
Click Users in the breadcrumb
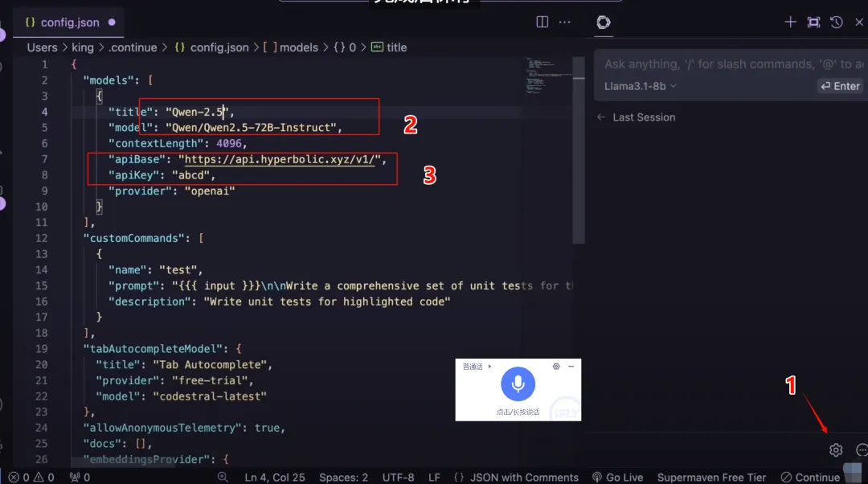42,47
